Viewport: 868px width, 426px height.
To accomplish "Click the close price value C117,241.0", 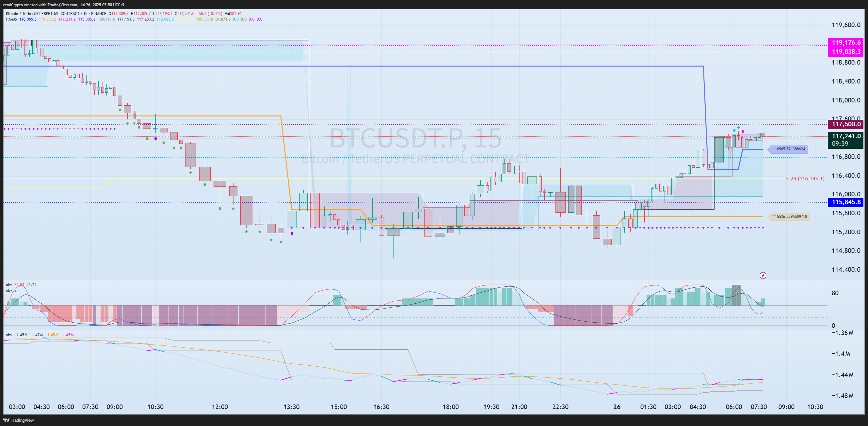I will point(185,14).
